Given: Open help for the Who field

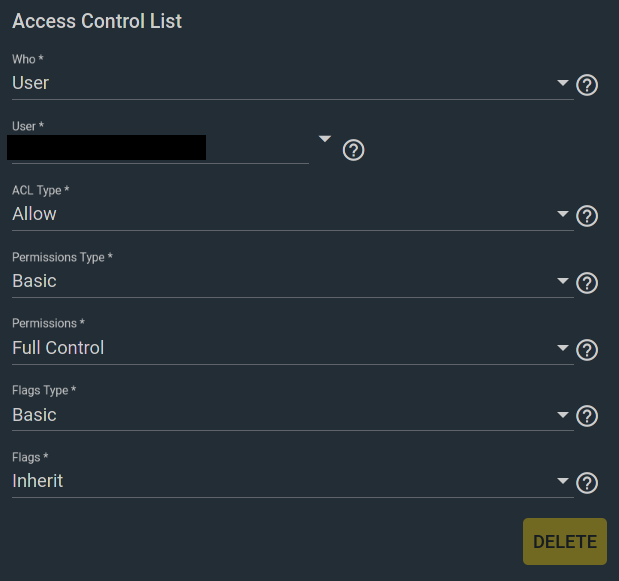Looking at the screenshot, I should pos(587,85).
